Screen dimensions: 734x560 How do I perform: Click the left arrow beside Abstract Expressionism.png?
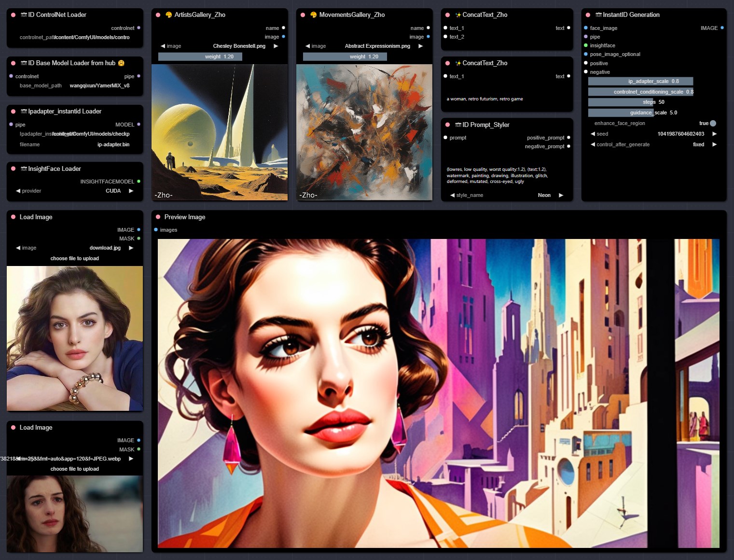[307, 46]
